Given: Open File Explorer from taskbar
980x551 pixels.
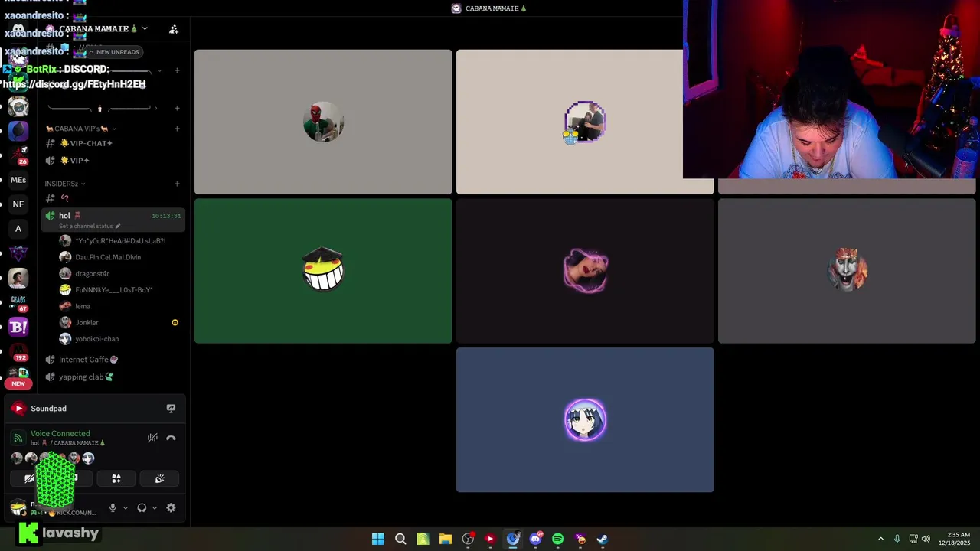Looking at the screenshot, I should [445, 539].
